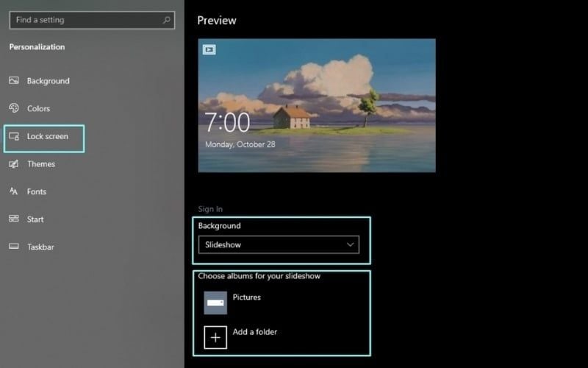Go to the Fonts settings section
588x368 pixels.
(37, 191)
